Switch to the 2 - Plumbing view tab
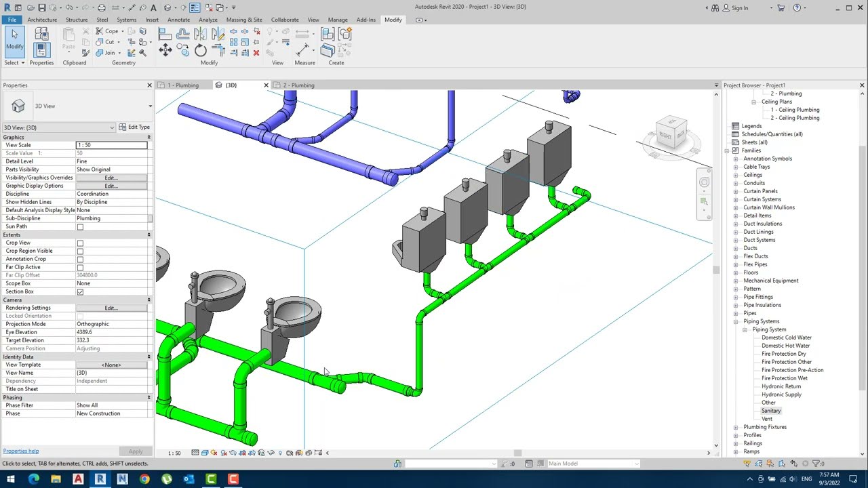Screen dimensions: 868x488 (x=298, y=85)
